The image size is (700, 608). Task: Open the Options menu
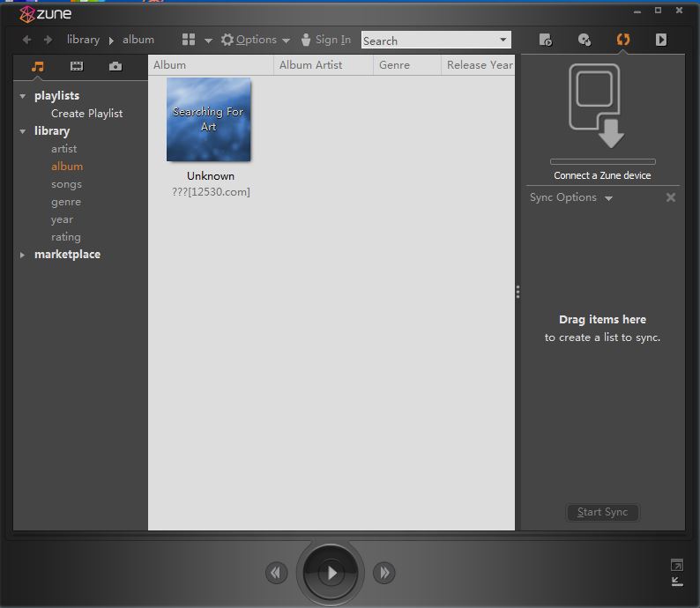click(256, 40)
